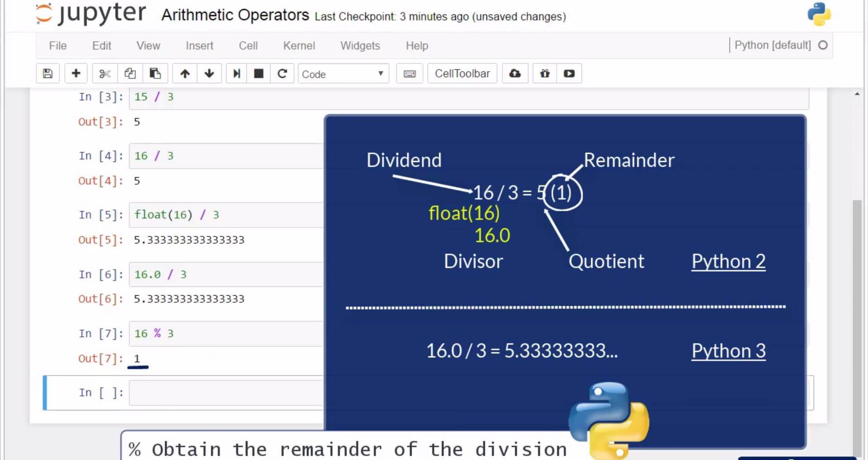Open the command palette keyboard icon
The height and width of the screenshot is (460, 868).
tap(409, 73)
